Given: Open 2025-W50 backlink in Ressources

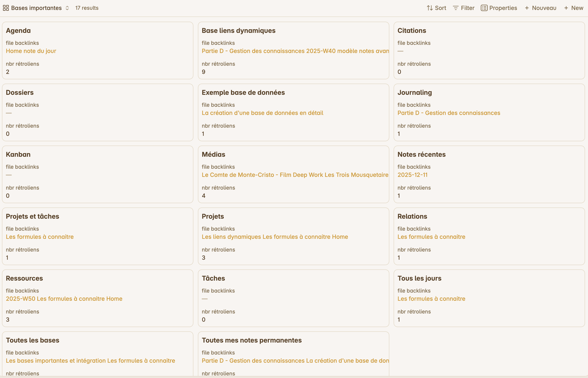Looking at the screenshot, I should click(21, 299).
